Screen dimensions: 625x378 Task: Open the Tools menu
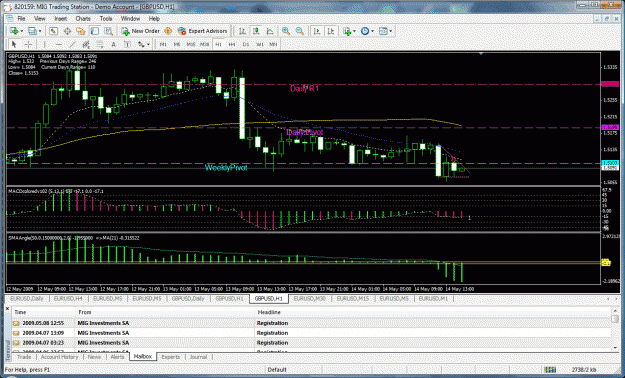(x=106, y=19)
